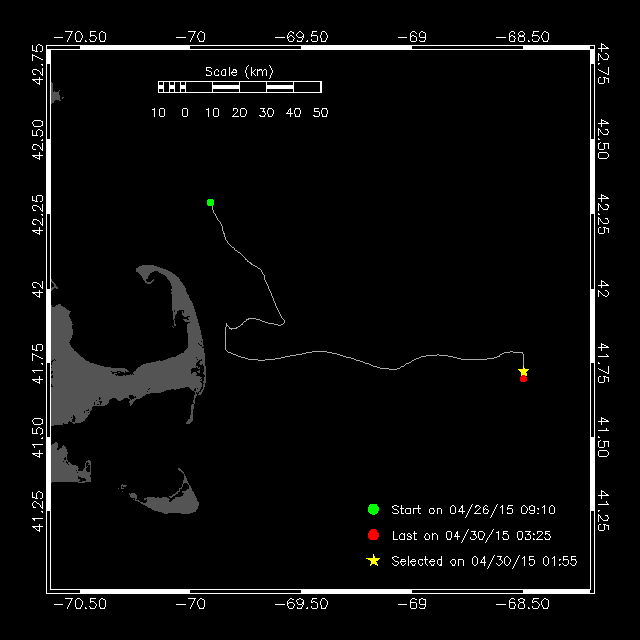Click top axis label -69.50
The image size is (640, 640).
[301, 37]
